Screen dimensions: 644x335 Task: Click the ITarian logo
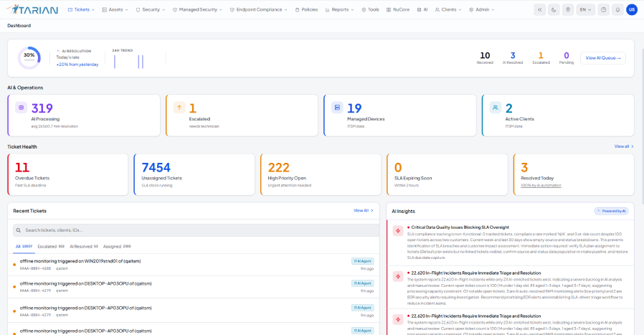[32, 9]
